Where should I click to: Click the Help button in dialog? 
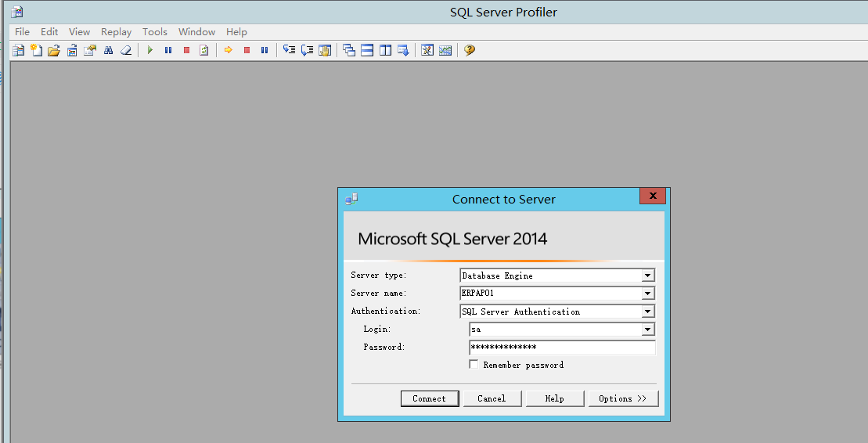click(x=555, y=398)
